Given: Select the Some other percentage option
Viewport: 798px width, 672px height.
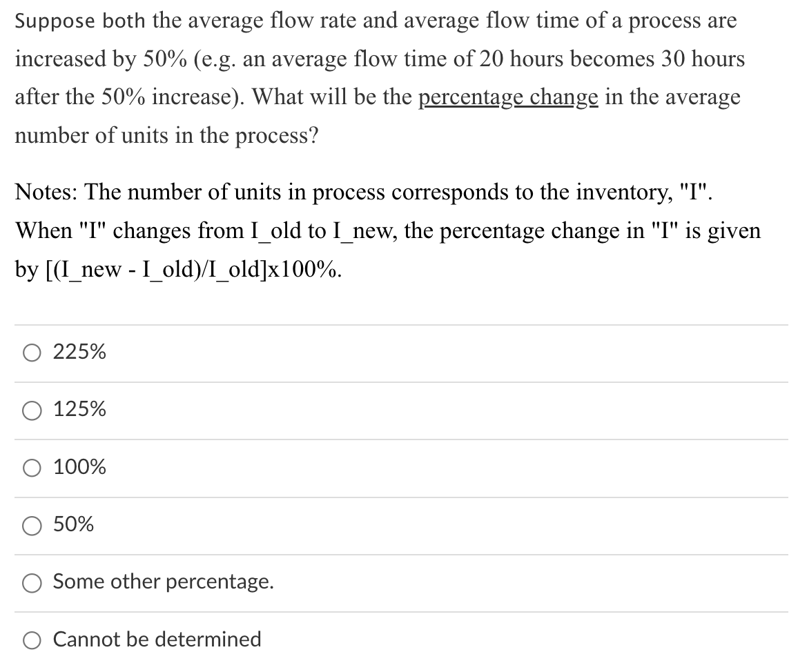Looking at the screenshot, I should click(x=31, y=583).
